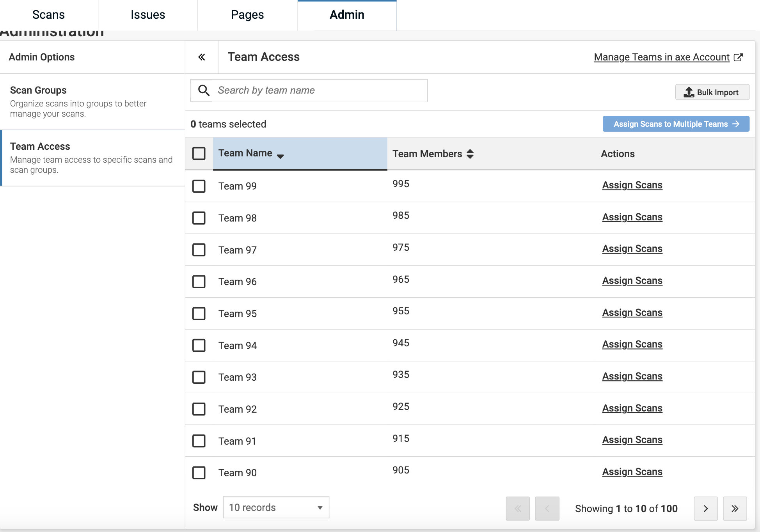Go to the next page of teams
760x532 pixels.
[705, 508]
